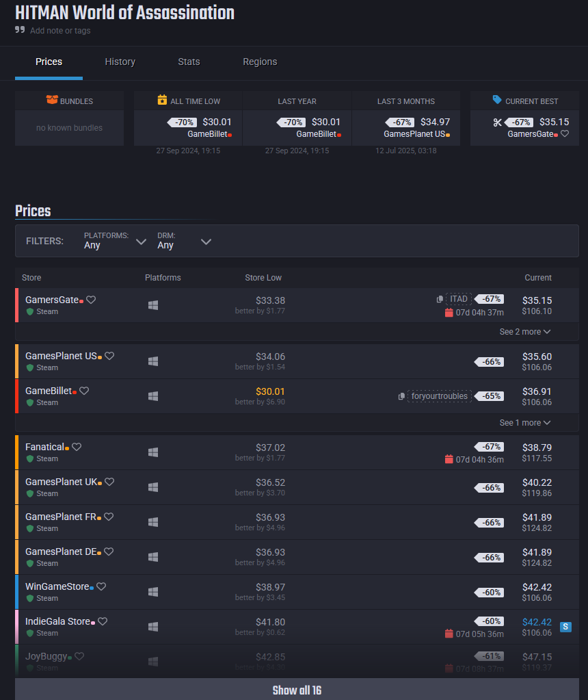Click the Bundles box icon
The width and height of the screenshot is (588, 700).
(x=52, y=99)
